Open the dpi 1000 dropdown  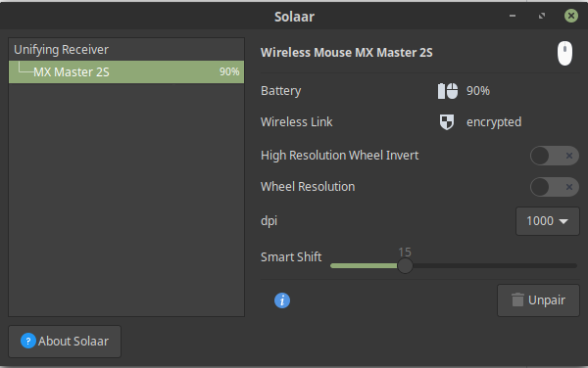tap(548, 221)
